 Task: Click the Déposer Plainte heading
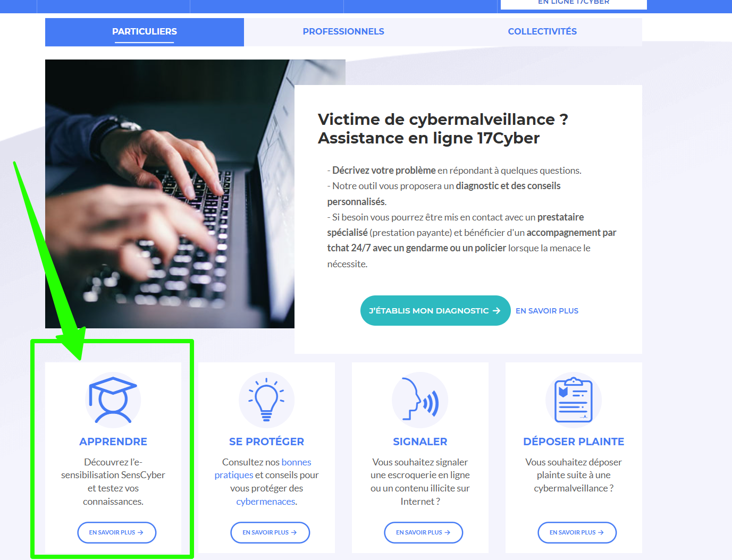tap(574, 442)
